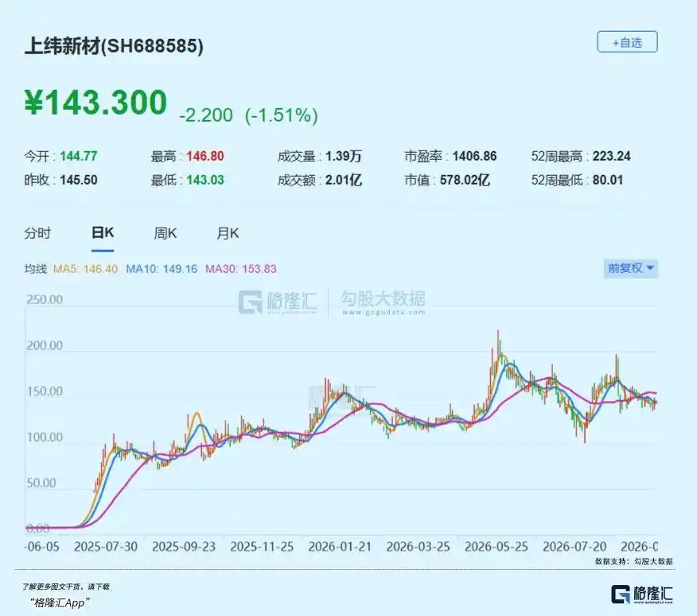The width and height of the screenshot is (697, 616).
Task: Click the current price ¥143.300
Action: point(95,103)
